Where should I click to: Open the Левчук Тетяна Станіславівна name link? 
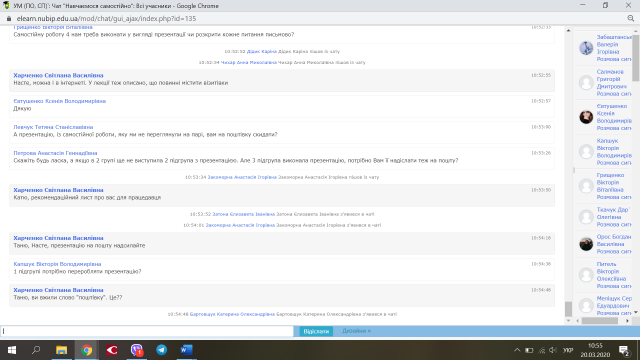pos(53,127)
